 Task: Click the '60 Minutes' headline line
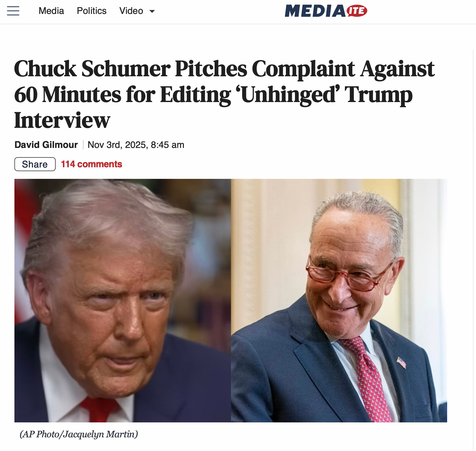(x=213, y=95)
